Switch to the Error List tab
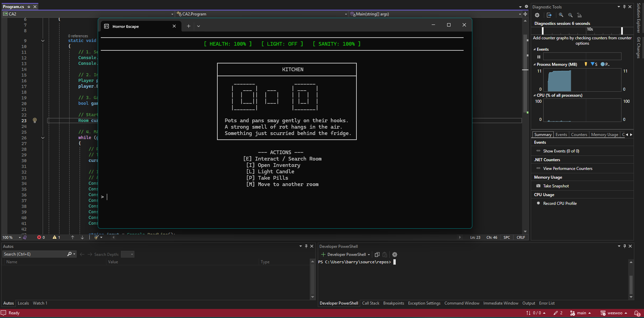This screenshot has width=644, height=318. (547, 303)
